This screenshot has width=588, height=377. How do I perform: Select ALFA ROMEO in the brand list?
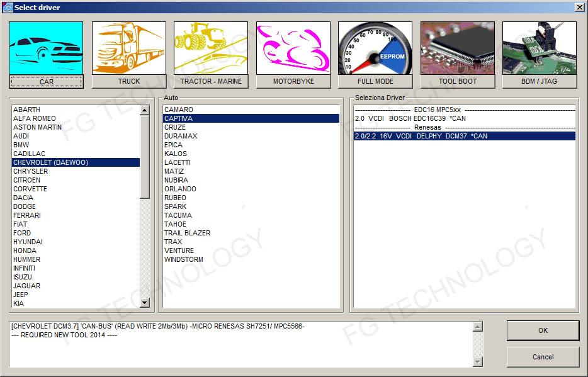[76, 118]
